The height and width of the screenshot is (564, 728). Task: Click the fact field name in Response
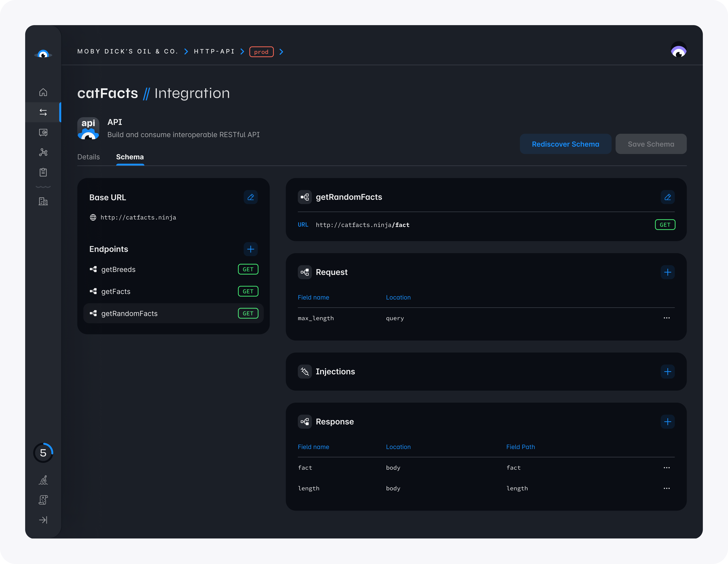tap(305, 468)
